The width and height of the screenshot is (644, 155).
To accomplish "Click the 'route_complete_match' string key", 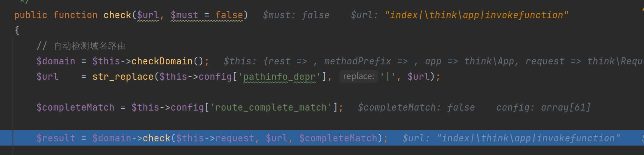I will [271, 107].
